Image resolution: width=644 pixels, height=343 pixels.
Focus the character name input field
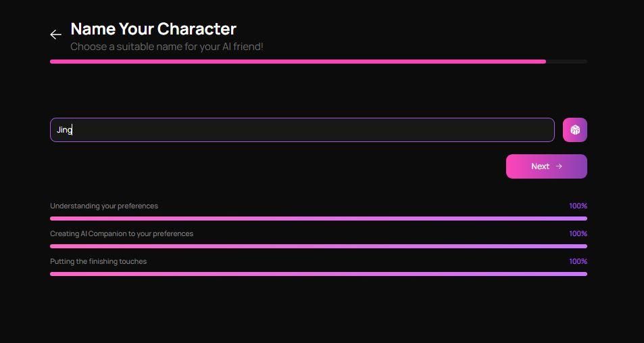pos(302,130)
